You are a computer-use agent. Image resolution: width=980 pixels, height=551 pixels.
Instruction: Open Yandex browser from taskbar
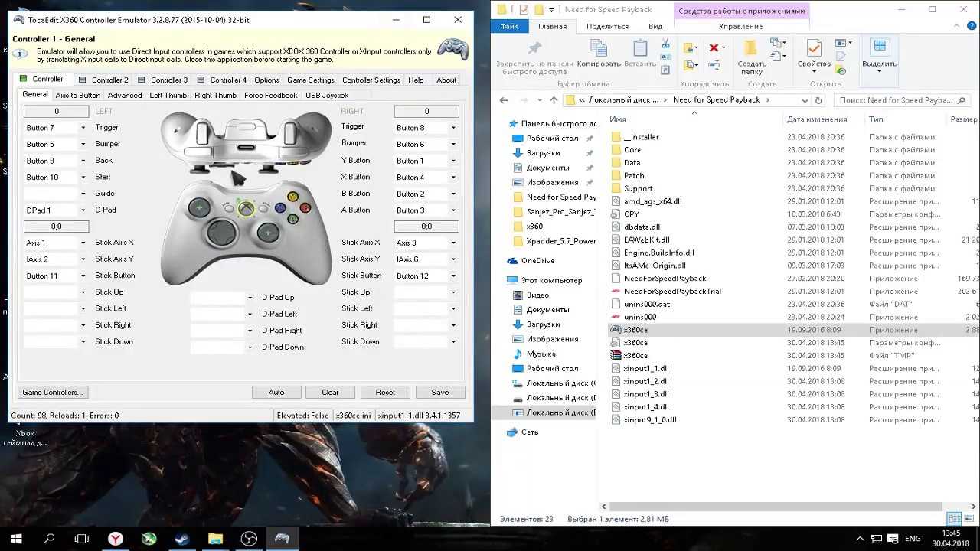[115, 539]
